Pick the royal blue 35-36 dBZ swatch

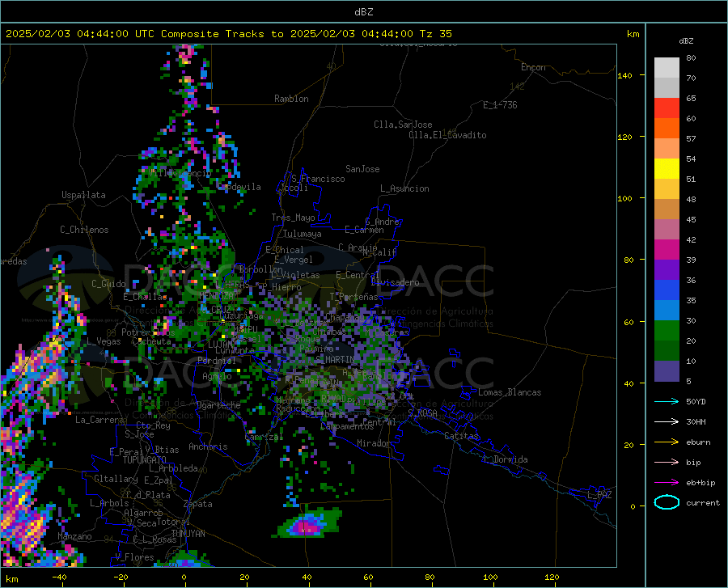pyautogui.click(x=667, y=290)
